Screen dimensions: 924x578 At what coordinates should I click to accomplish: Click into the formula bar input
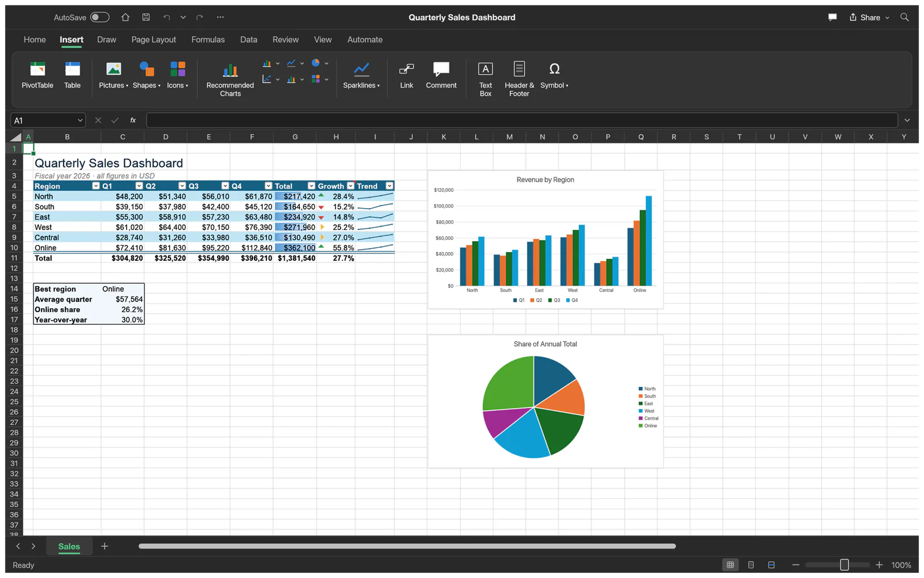(522, 120)
